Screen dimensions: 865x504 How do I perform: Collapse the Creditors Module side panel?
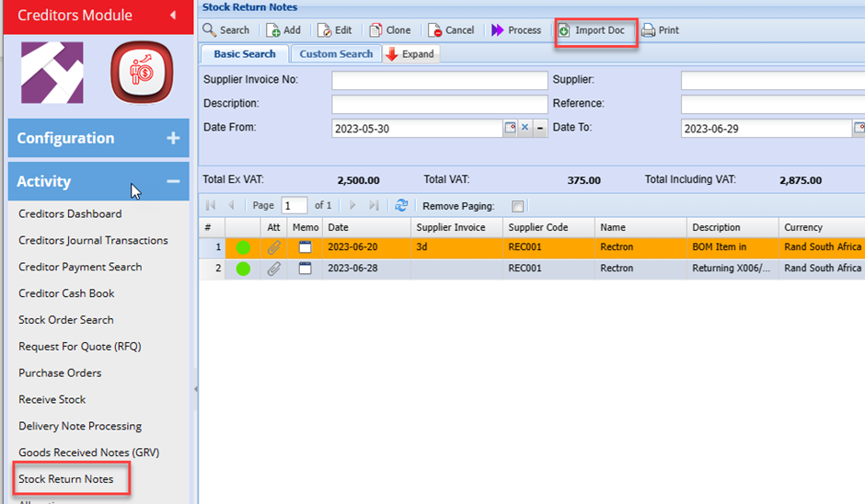coord(173,15)
